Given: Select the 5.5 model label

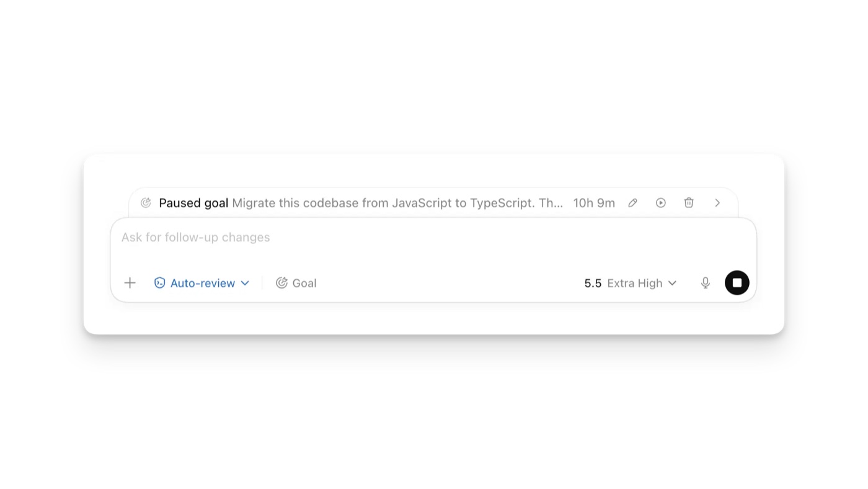Looking at the screenshot, I should tap(593, 283).
